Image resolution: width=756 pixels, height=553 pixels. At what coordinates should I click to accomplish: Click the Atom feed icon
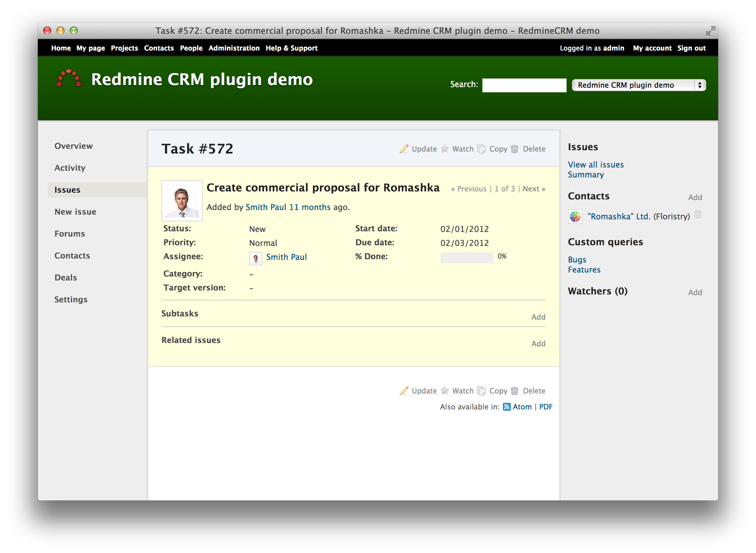507,407
